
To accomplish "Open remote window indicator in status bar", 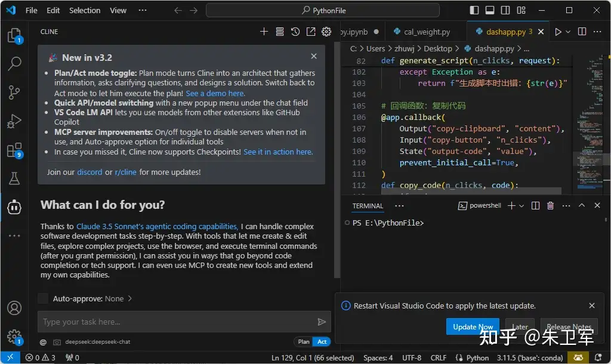I will pyautogui.click(x=10, y=357).
